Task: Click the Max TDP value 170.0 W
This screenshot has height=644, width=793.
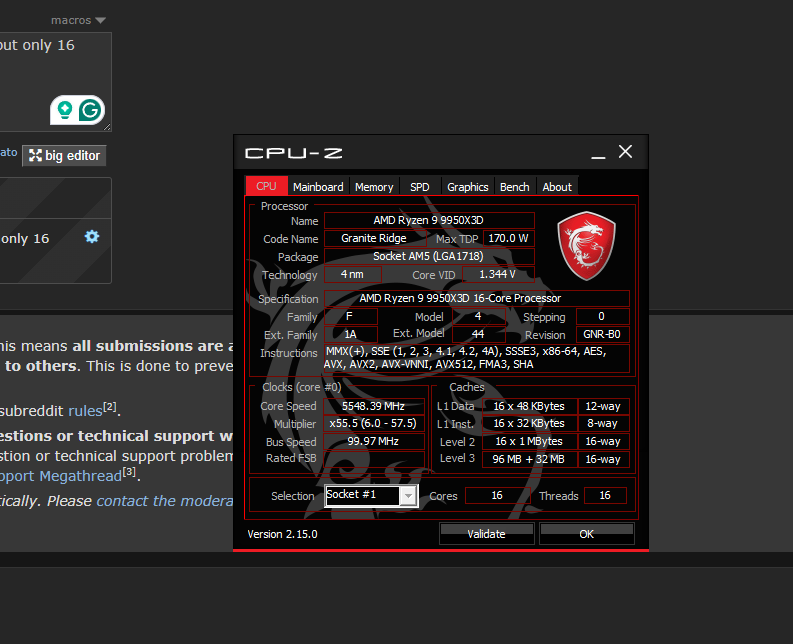Action: (x=508, y=238)
